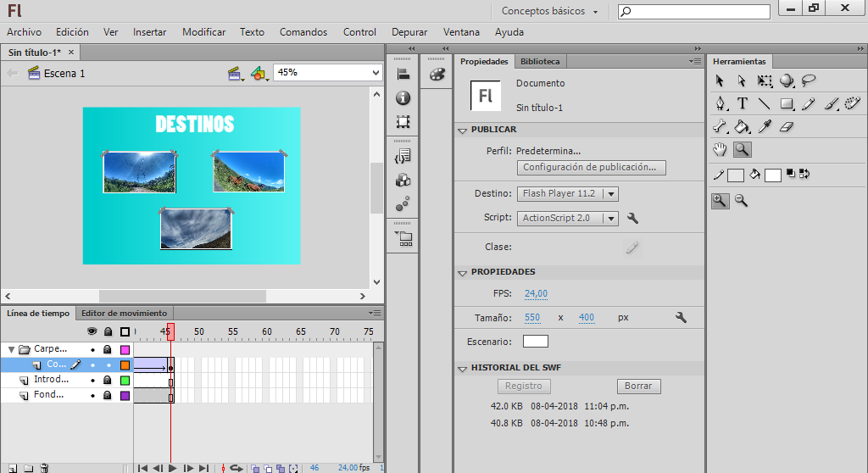Click Configuración de publicación button

590,168
